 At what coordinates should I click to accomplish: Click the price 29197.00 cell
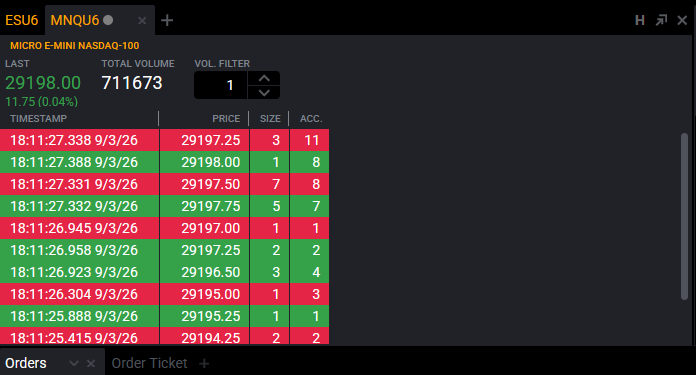click(210, 228)
